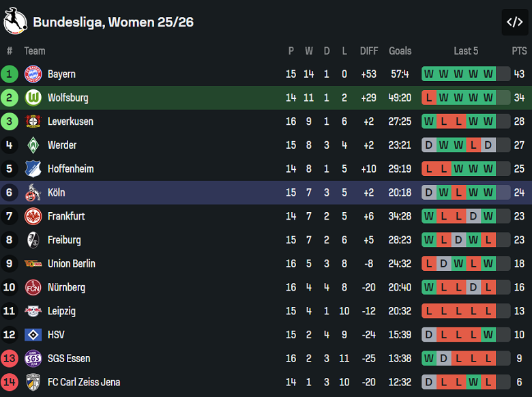Open the Nürnberg team link
The image size is (532, 397).
pyautogui.click(x=66, y=287)
